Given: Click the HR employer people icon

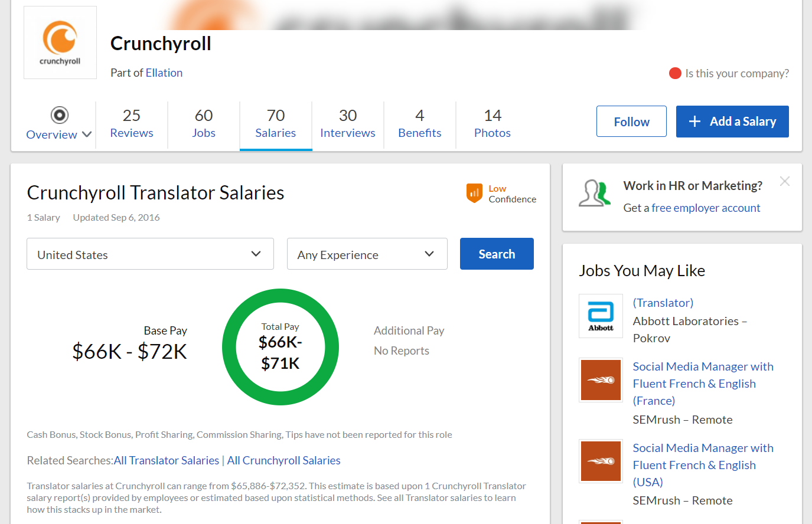Looking at the screenshot, I should click(x=595, y=193).
